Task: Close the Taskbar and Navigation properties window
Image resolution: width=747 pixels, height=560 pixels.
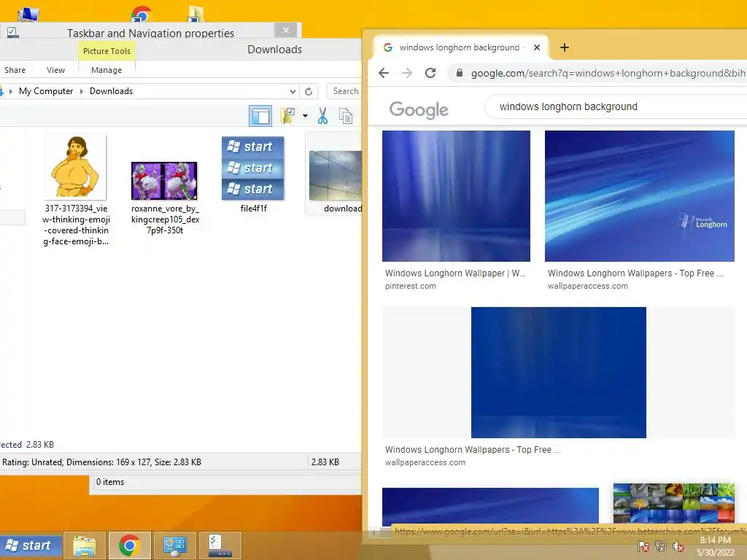Action: pyautogui.click(x=286, y=30)
